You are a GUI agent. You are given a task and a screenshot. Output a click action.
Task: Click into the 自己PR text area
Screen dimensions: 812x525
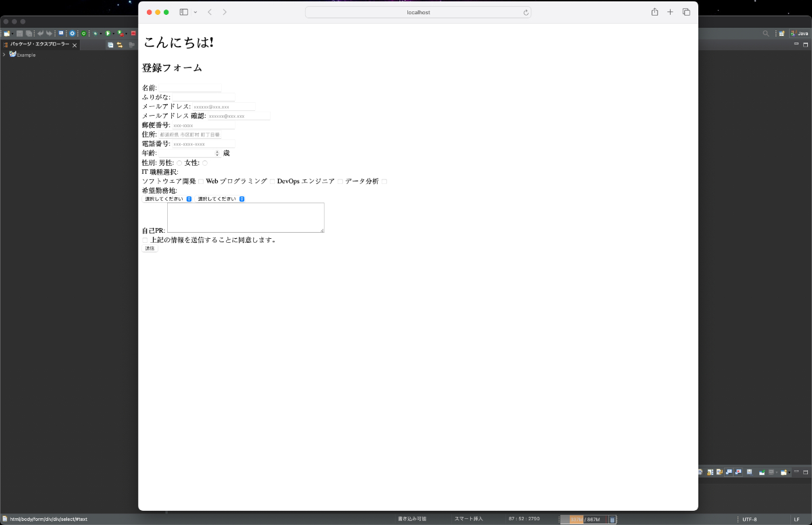[x=246, y=217]
